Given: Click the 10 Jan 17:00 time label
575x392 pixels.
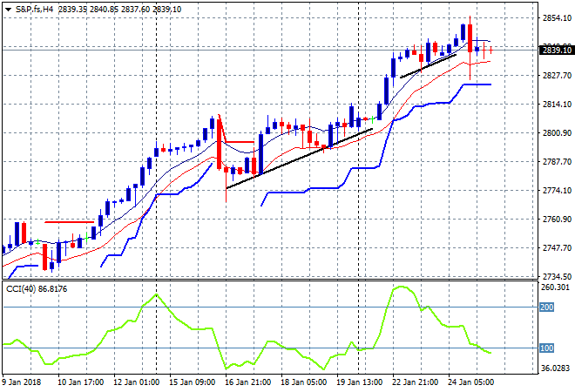Looking at the screenshot, I should (81, 382).
